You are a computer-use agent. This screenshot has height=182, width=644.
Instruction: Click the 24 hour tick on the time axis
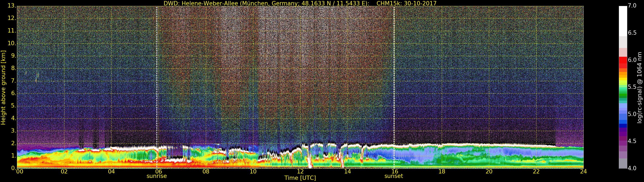[x=583, y=172]
